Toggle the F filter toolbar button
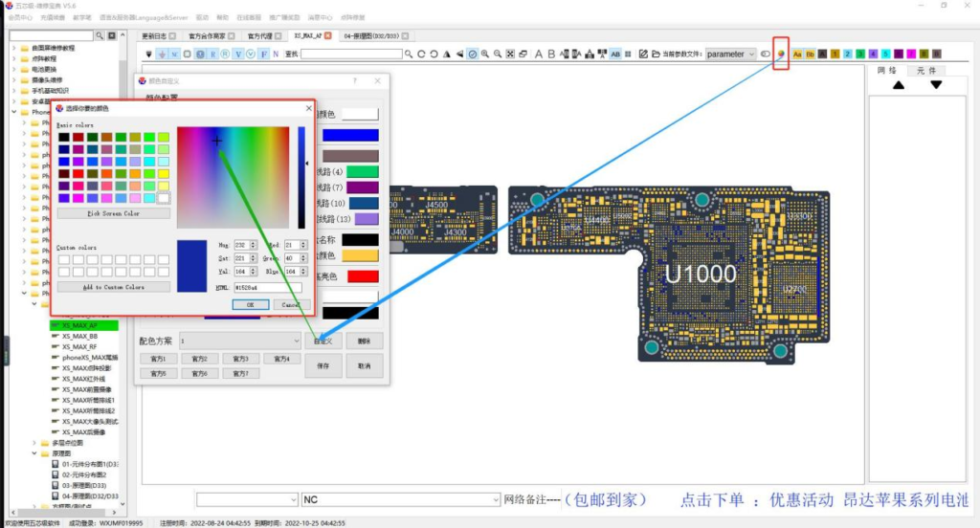 (x=263, y=54)
